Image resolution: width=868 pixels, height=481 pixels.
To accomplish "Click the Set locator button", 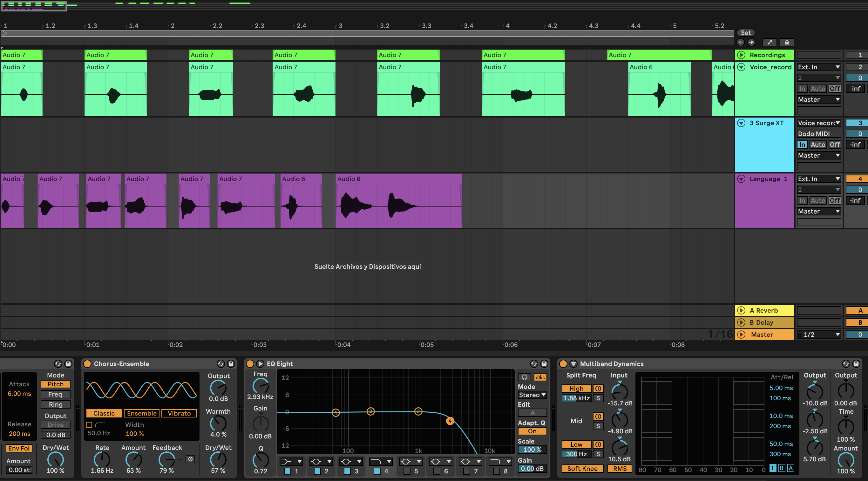I will pos(746,33).
